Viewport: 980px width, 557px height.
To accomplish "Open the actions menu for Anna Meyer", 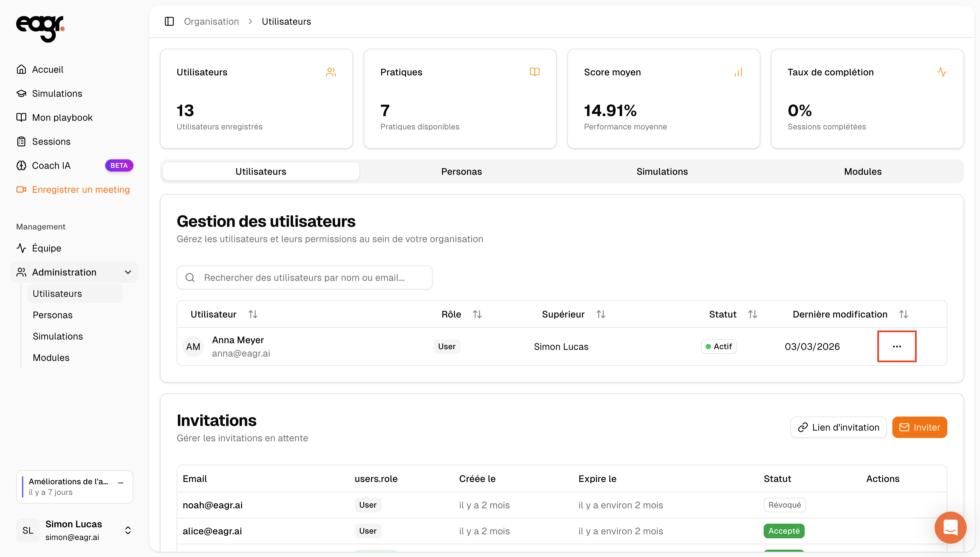I will [x=896, y=346].
